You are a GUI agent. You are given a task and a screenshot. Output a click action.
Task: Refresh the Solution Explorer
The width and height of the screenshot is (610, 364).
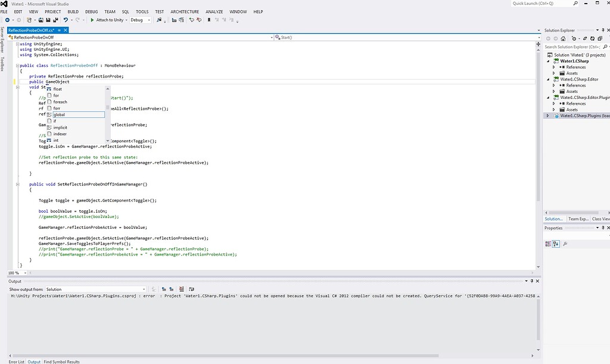click(592, 39)
